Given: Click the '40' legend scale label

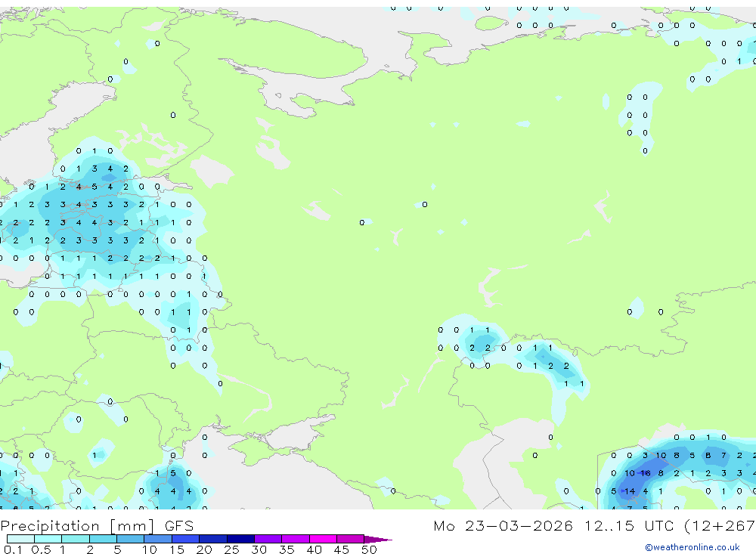Looking at the screenshot, I should pyautogui.click(x=314, y=549).
